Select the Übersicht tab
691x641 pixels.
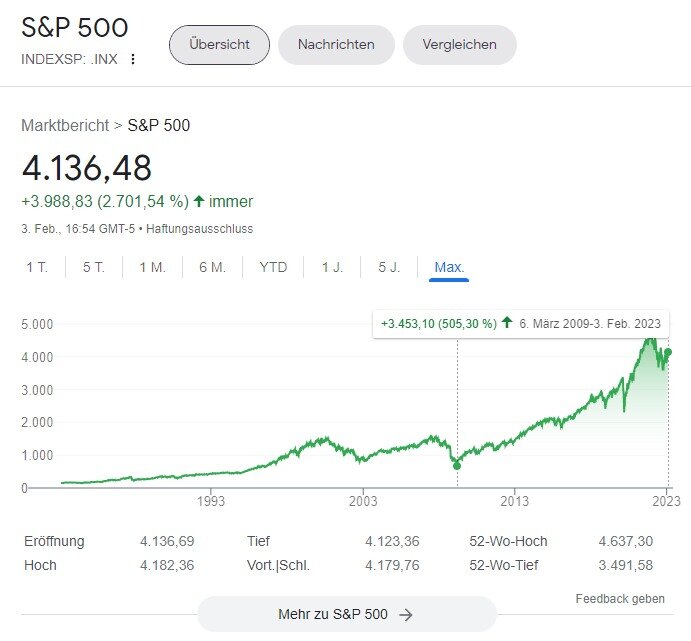[x=219, y=45]
